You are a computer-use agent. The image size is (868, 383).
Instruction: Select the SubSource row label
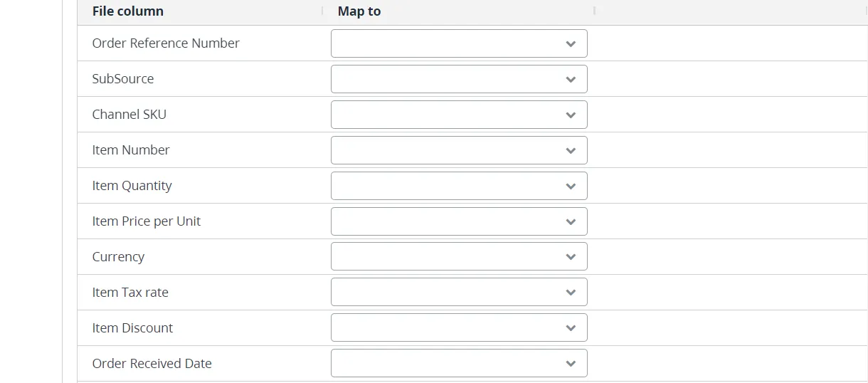point(123,79)
